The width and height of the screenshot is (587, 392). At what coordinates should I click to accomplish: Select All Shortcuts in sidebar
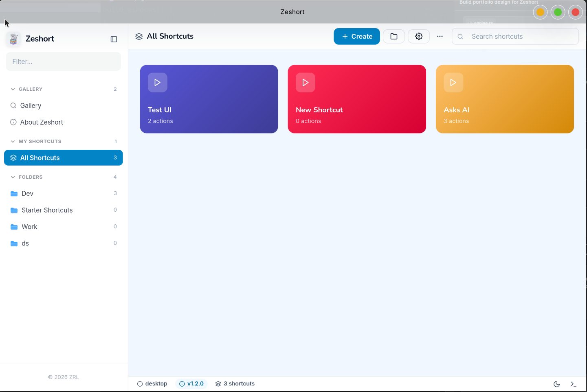coord(64,158)
